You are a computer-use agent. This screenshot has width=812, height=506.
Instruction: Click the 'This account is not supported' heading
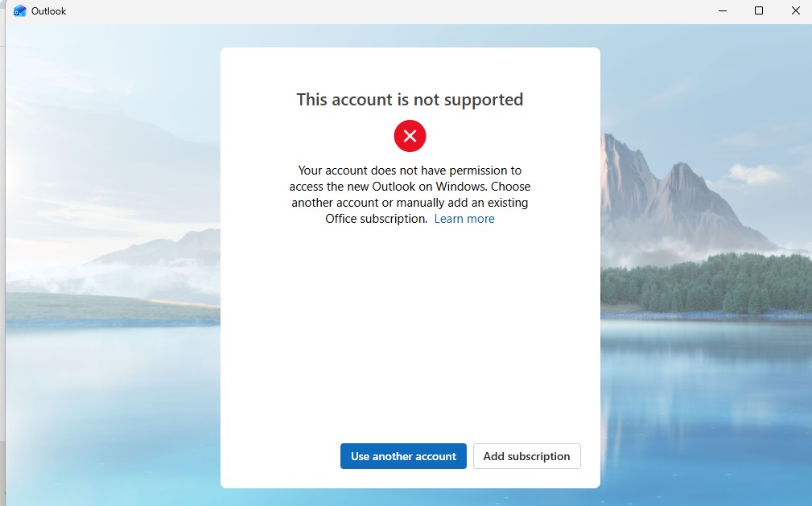pyautogui.click(x=410, y=100)
